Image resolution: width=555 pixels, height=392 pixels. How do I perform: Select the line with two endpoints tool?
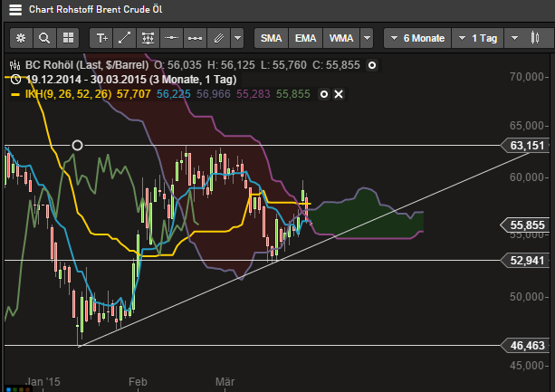193,39
